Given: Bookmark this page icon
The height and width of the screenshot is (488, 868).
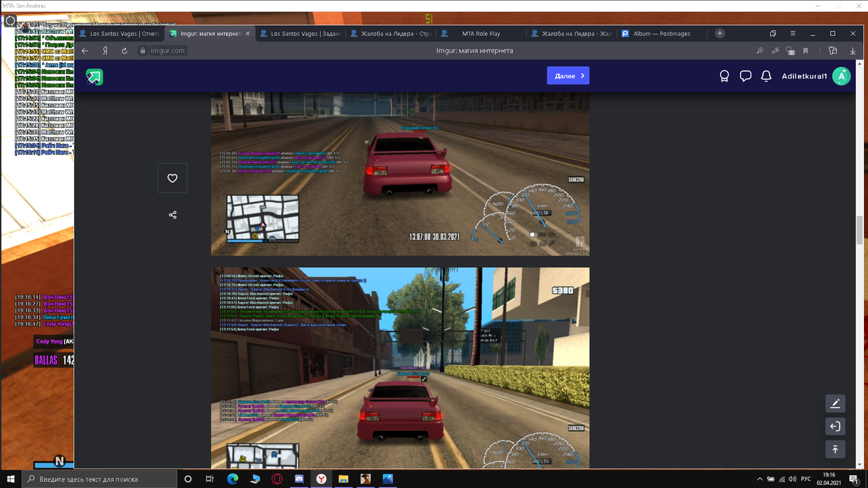Looking at the screenshot, I should coord(806,51).
